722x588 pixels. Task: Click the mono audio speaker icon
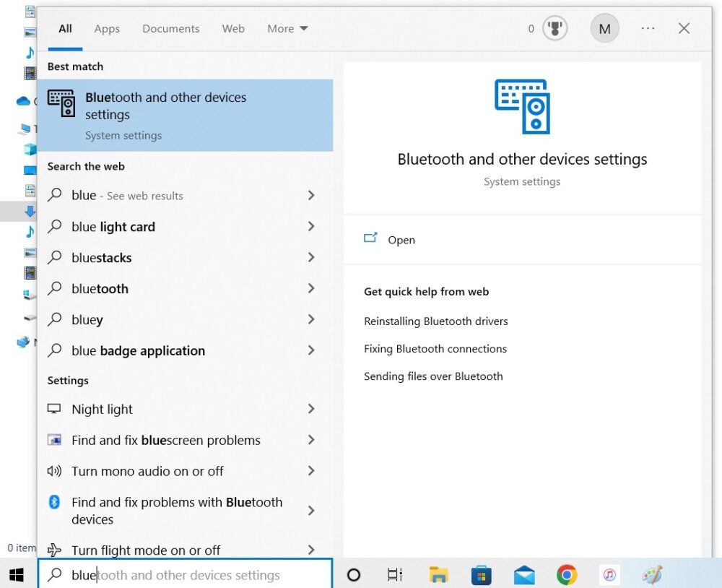coord(54,471)
